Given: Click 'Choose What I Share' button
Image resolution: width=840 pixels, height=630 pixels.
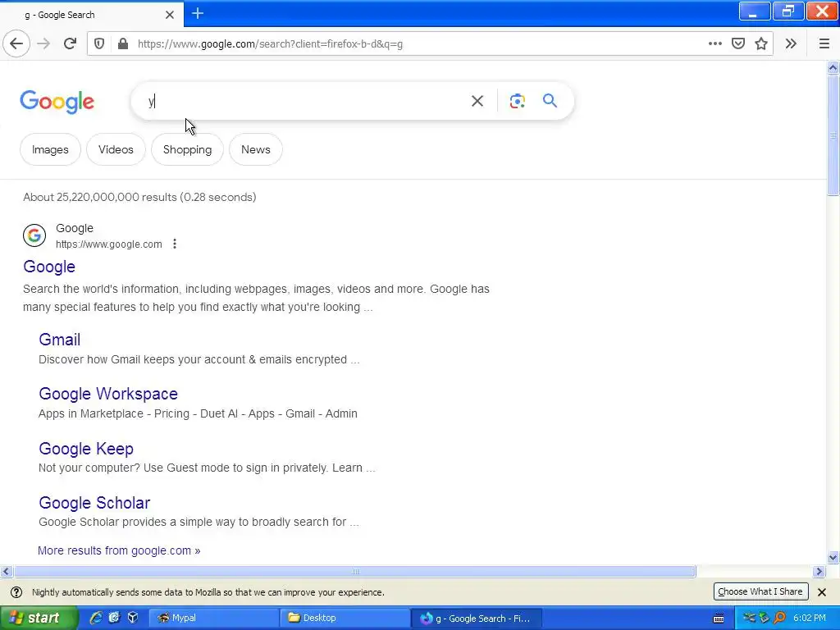Looking at the screenshot, I should [760, 591].
